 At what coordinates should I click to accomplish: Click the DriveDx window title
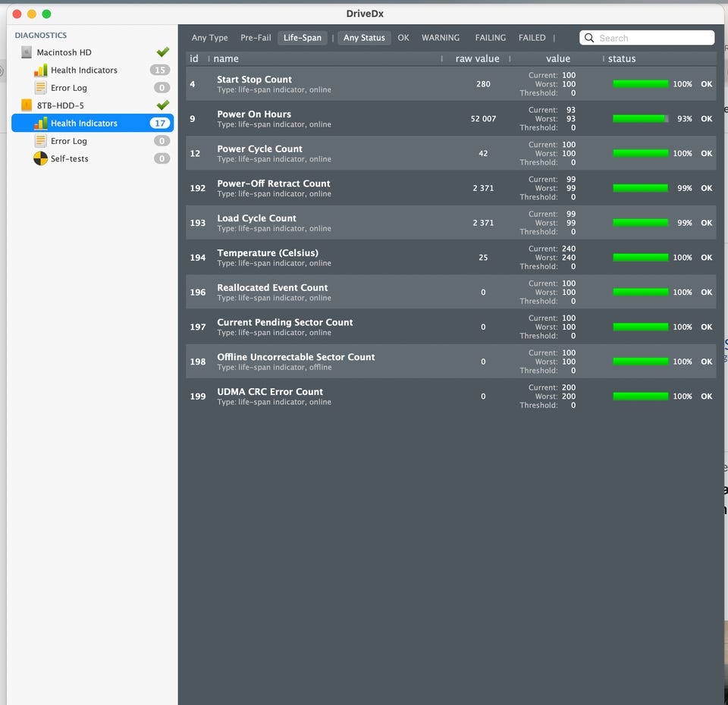point(365,14)
